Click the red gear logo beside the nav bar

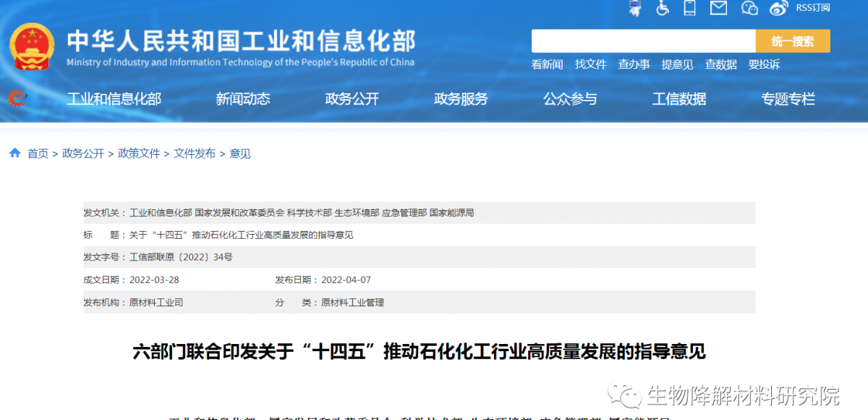coord(17,98)
